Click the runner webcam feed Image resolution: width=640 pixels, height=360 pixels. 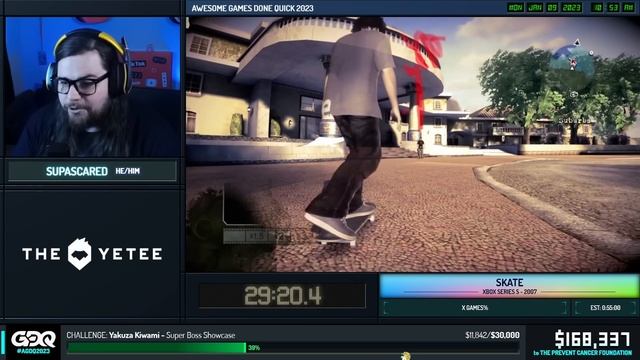click(x=93, y=87)
